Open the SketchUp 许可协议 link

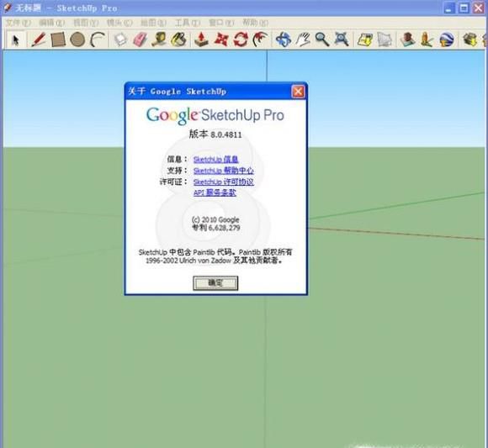point(224,182)
